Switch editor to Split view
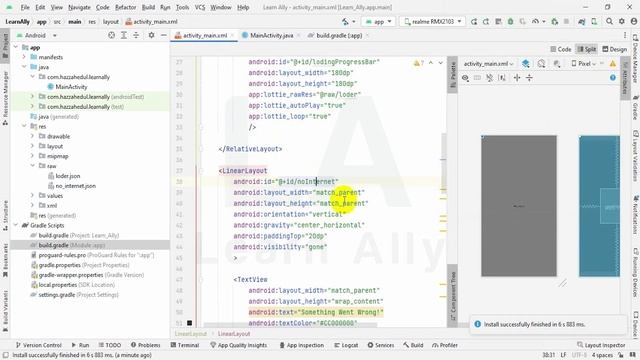The image size is (640, 360). [x=587, y=49]
